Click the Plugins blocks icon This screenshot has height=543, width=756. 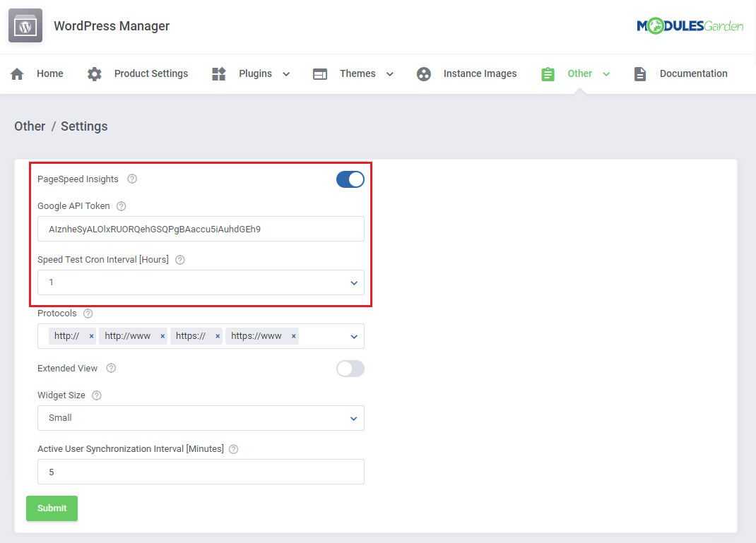(x=219, y=73)
